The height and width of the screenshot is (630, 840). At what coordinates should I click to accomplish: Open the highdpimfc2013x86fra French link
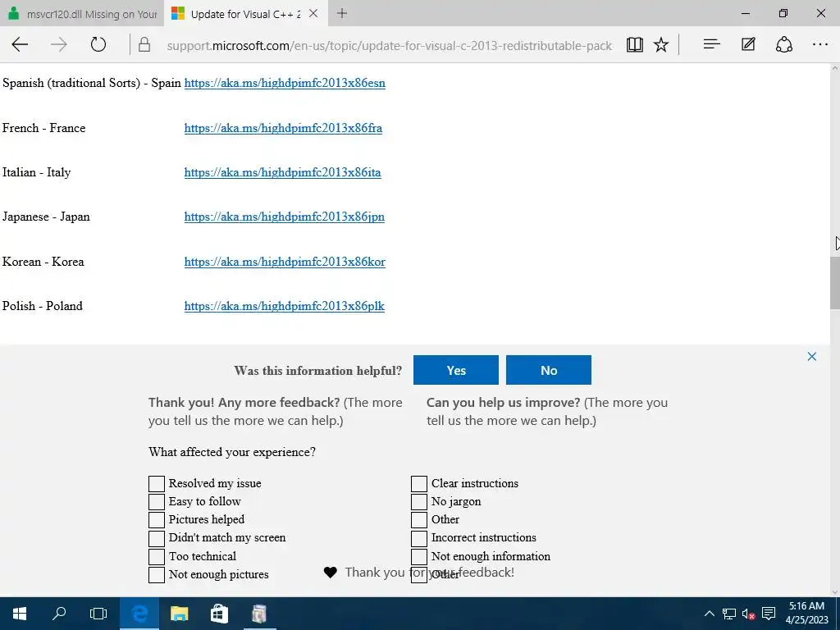click(x=283, y=128)
